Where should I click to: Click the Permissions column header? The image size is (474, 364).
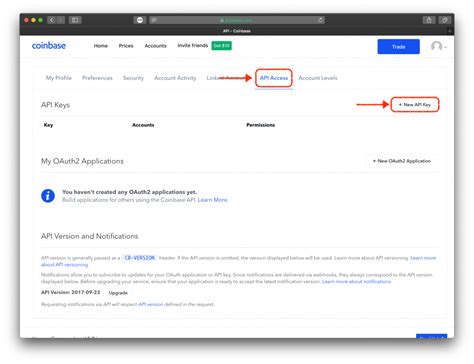261,125
